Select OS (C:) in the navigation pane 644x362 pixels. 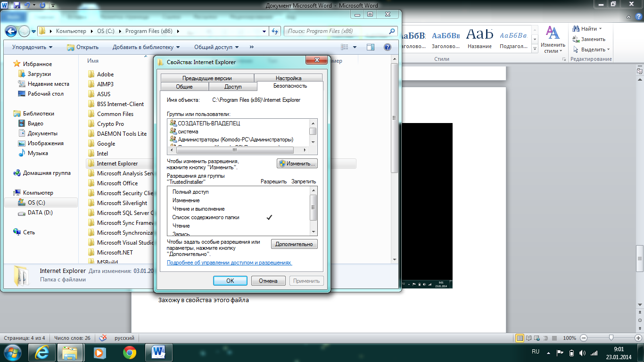point(41,202)
